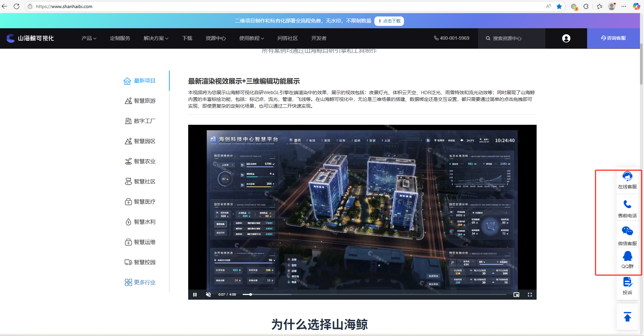The image size is (644, 336).
Task: Click the browser back arrow
Action: coord(4,6)
